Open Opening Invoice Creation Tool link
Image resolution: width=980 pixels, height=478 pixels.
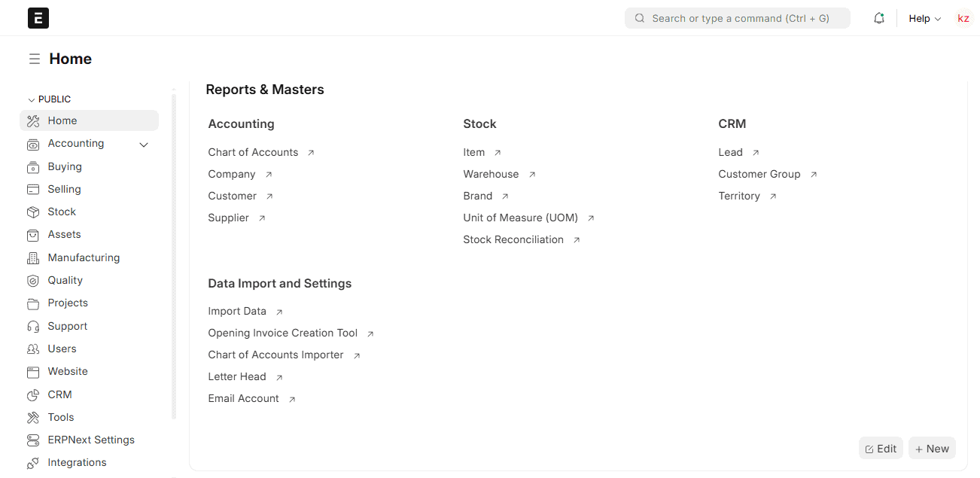[283, 333]
